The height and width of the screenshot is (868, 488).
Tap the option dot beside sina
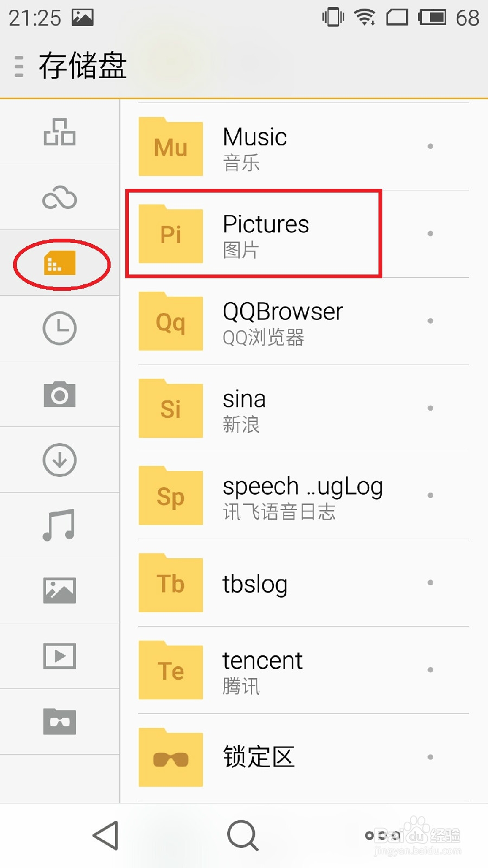[430, 409]
